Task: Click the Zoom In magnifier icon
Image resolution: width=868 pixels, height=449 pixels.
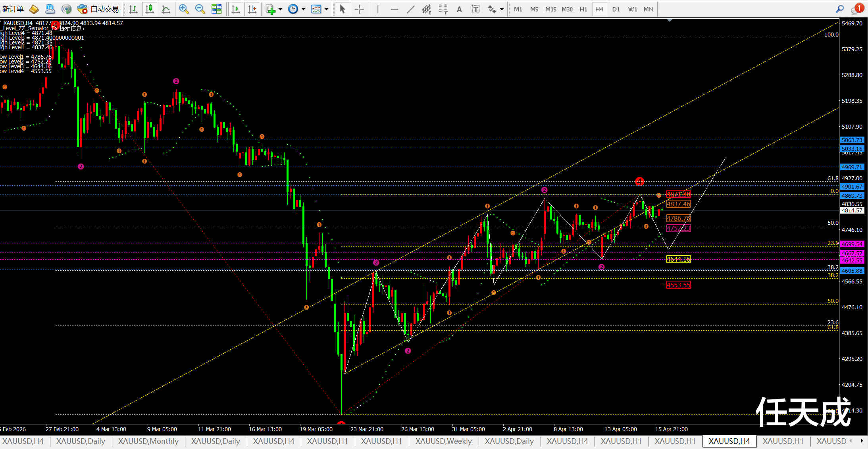Action: point(183,9)
